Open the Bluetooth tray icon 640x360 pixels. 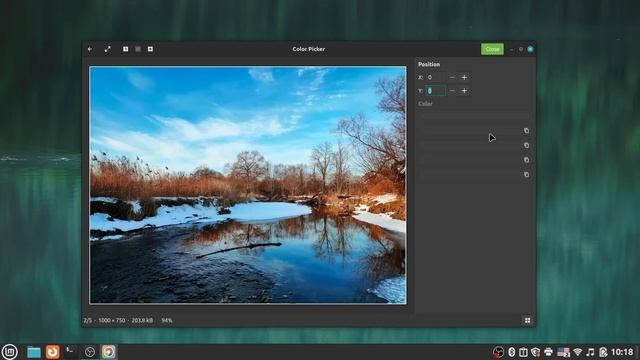pos(511,352)
